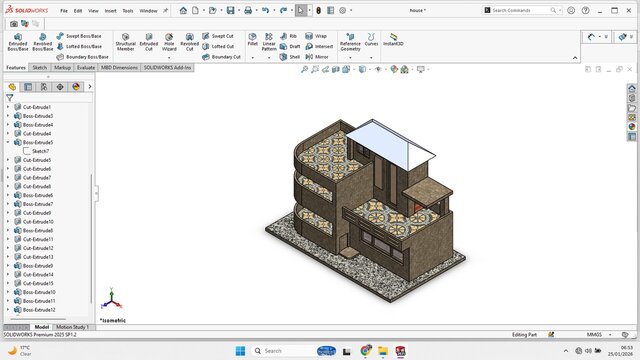
Task: Expand the Cut-Extrude10 feature
Action: [8, 222]
